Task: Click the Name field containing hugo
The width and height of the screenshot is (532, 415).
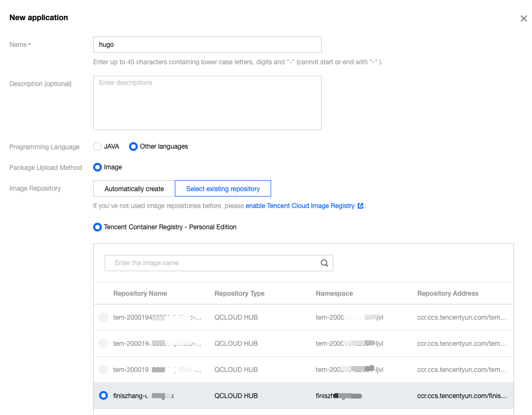Action: tap(207, 44)
